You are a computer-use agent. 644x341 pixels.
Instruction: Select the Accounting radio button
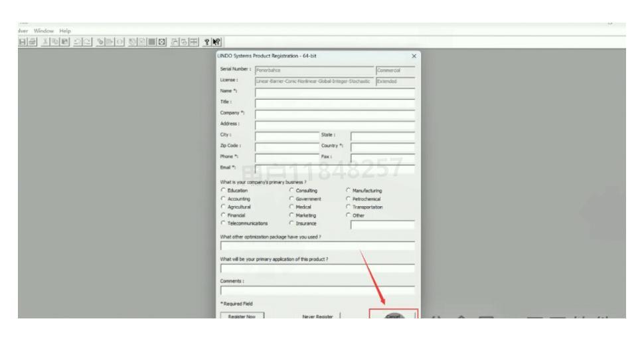click(224, 198)
